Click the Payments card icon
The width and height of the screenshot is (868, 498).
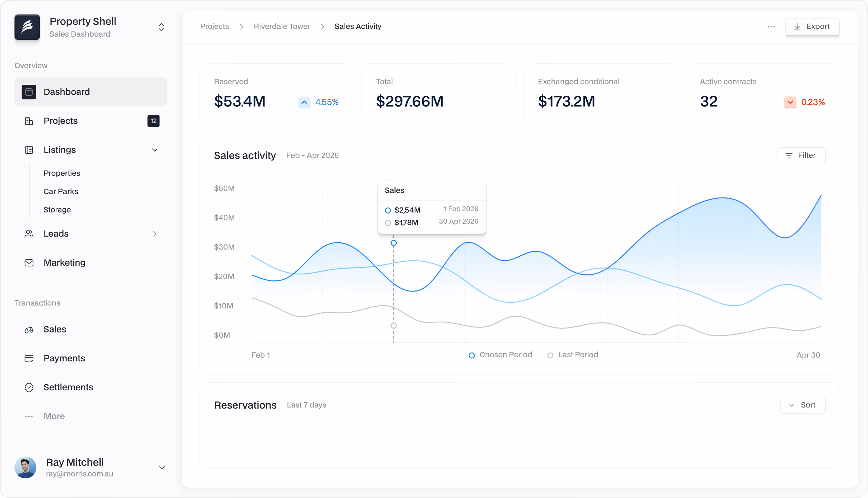pos(29,358)
